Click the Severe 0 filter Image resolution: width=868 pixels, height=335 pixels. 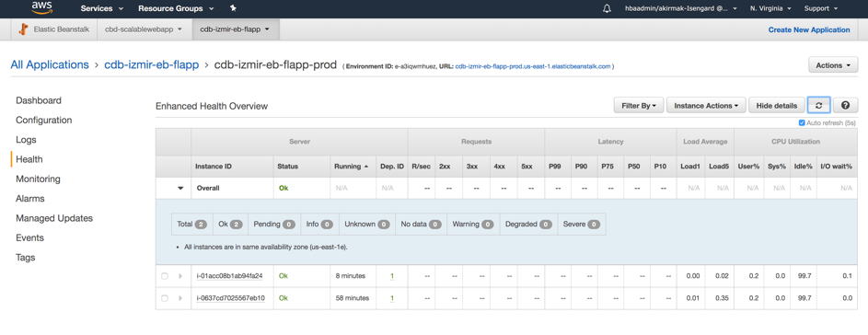pyautogui.click(x=581, y=225)
